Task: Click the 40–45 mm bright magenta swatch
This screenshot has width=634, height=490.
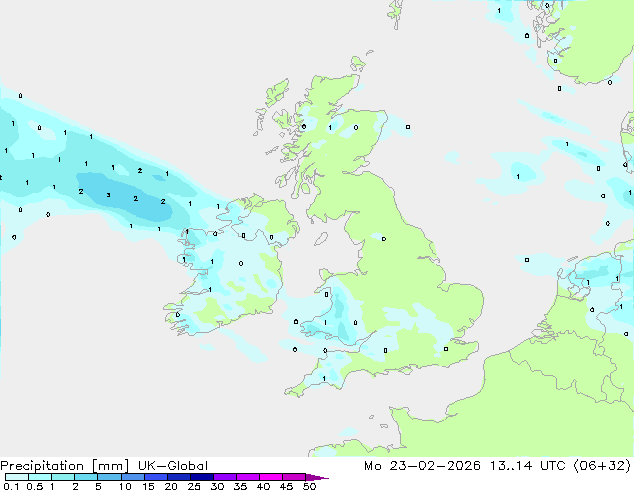Action: tap(271, 477)
